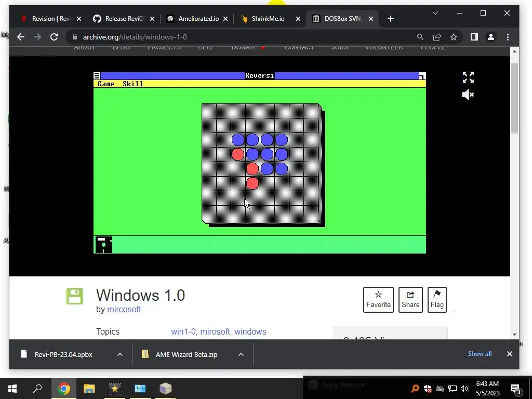The height and width of the screenshot is (399, 532).
Task: Click page scrollbar down arrow
Action: (x=514, y=335)
